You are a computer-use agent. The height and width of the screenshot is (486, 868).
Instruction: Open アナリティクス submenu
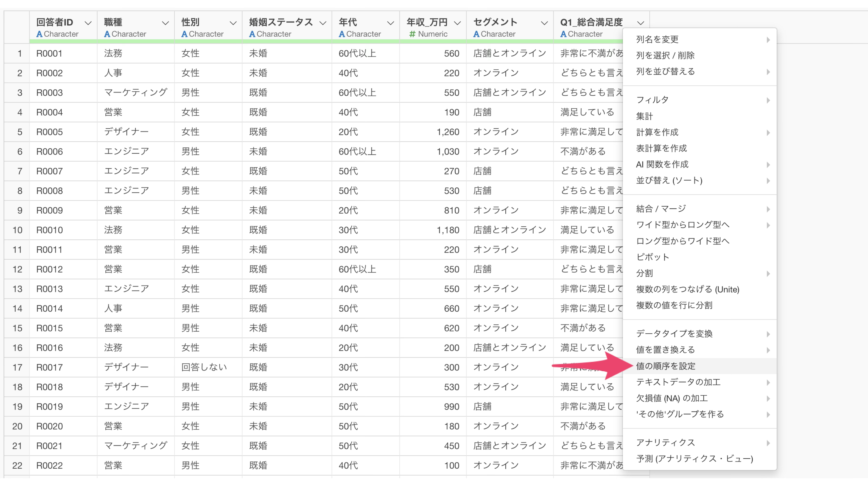(700, 442)
